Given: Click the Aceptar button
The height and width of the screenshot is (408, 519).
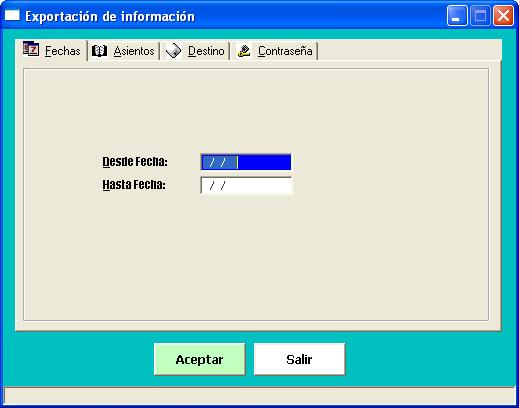Looking at the screenshot, I should click(199, 359).
